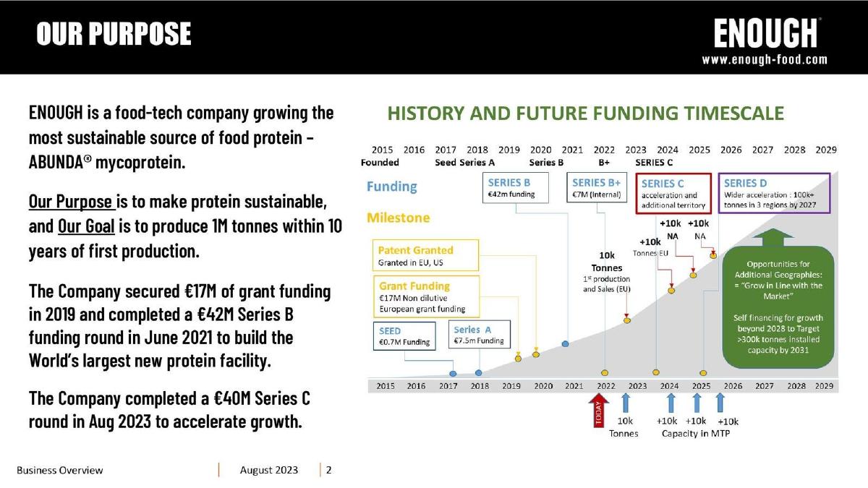
Task: Click the red-bordered SERIES C box
Action: tap(672, 193)
